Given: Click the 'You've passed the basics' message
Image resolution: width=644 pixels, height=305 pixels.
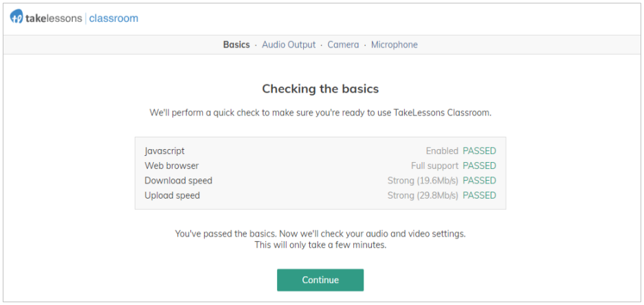Looking at the screenshot, I should click(x=320, y=234).
